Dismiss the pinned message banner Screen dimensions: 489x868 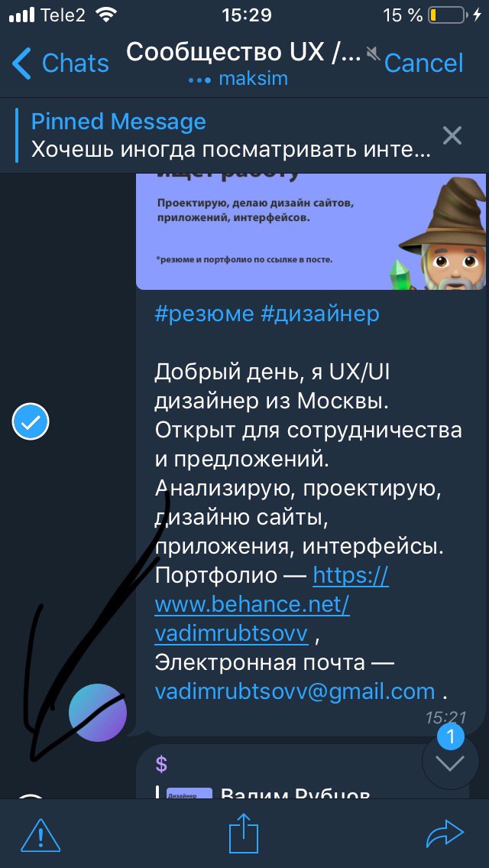(x=452, y=135)
